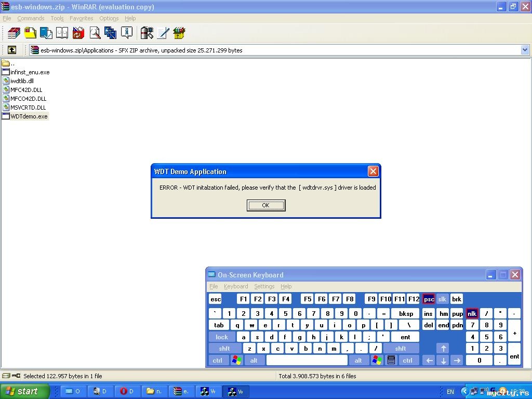
Task: Select the WDTdemo.exe file
Action: [25, 116]
